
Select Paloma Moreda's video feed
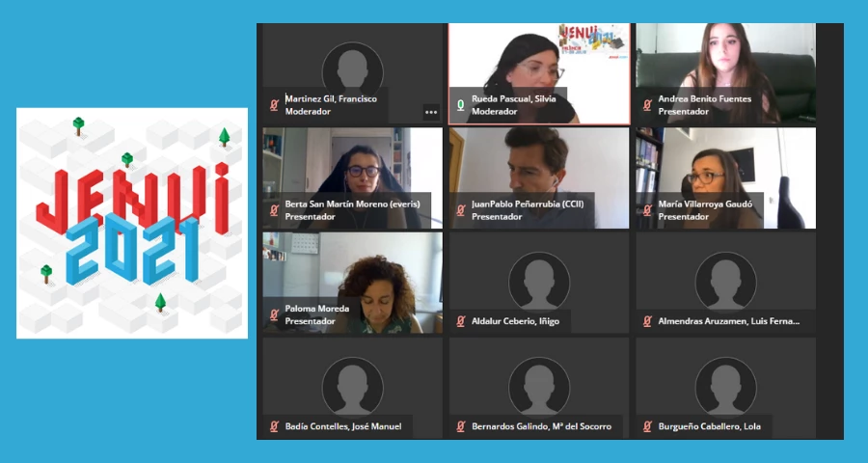[353, 283]
